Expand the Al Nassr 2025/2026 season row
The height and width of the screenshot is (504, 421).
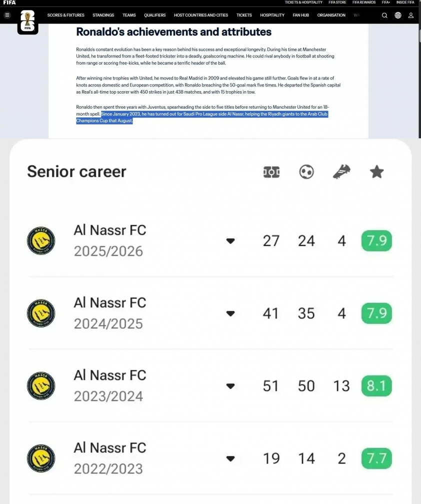click(x=230, y=241)
